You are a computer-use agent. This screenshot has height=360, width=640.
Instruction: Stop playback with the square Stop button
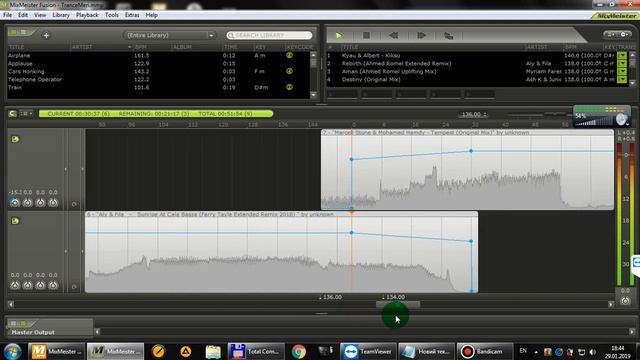[366, 36]
